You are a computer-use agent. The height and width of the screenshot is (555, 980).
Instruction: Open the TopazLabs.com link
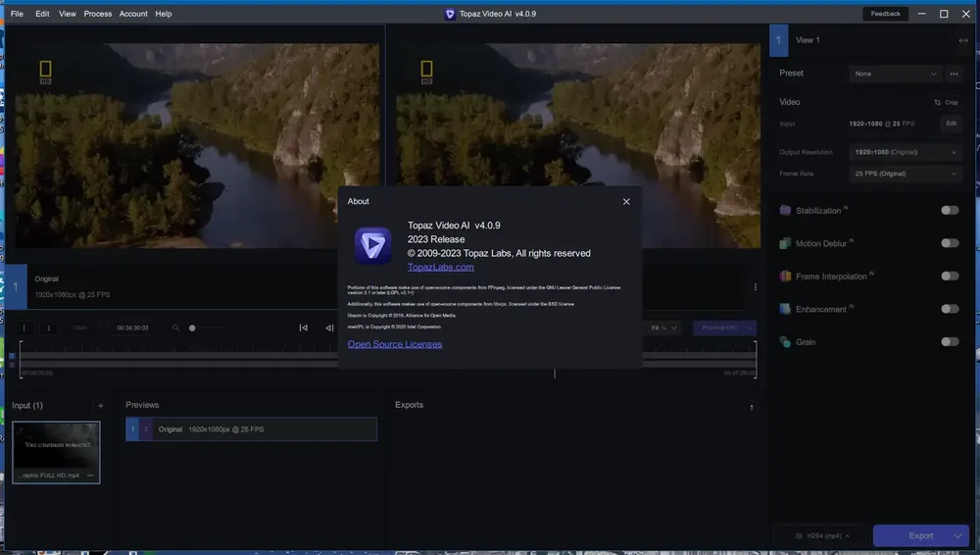tap(441, 267)
